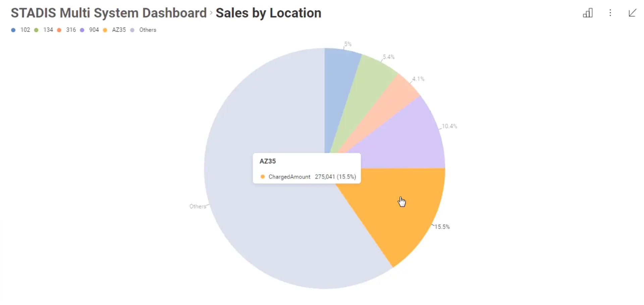Screen dimensions: 644x305
Task: Click the bar chart view icon
Action: point(588,13)
